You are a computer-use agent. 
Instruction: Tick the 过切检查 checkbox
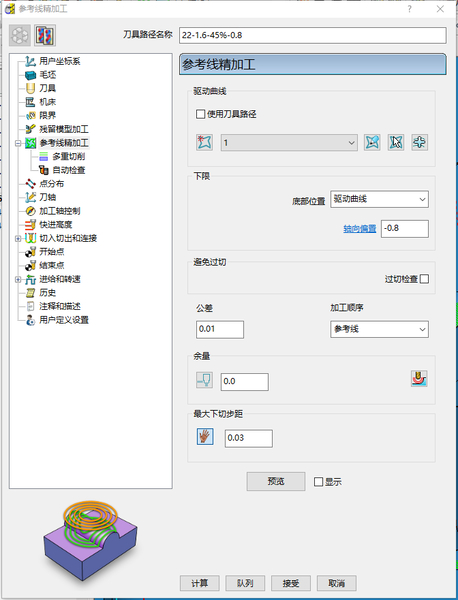coord(424,279)
